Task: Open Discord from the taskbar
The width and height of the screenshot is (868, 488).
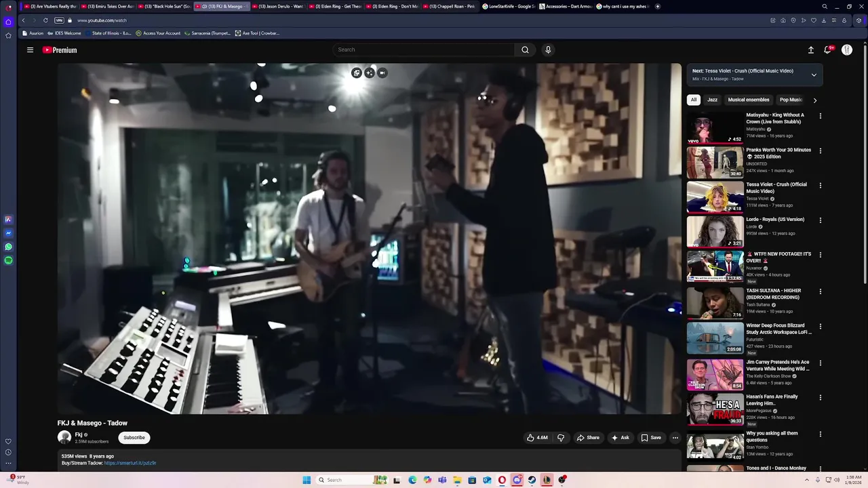Action: pyautogui.click(x=517, y=480)
